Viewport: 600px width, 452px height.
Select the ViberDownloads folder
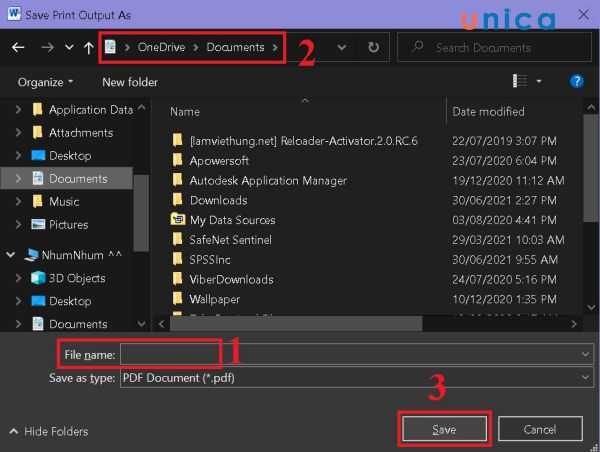tap(232, 280)
